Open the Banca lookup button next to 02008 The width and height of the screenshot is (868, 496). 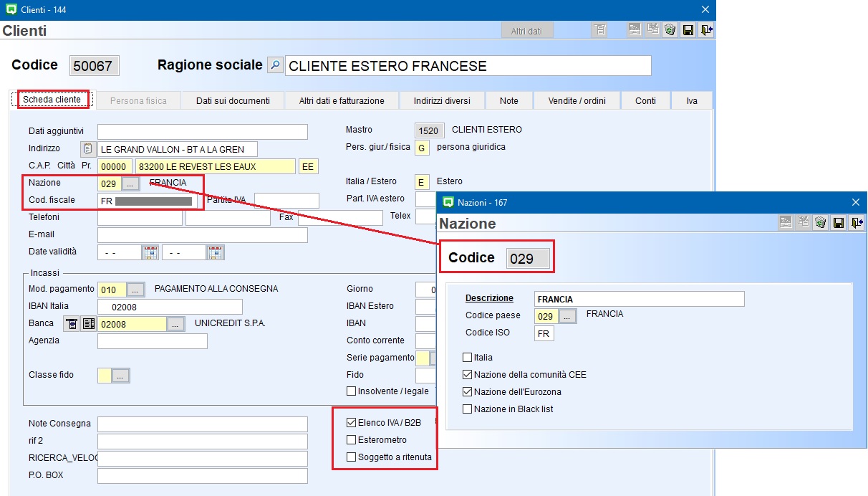[176, 325]
